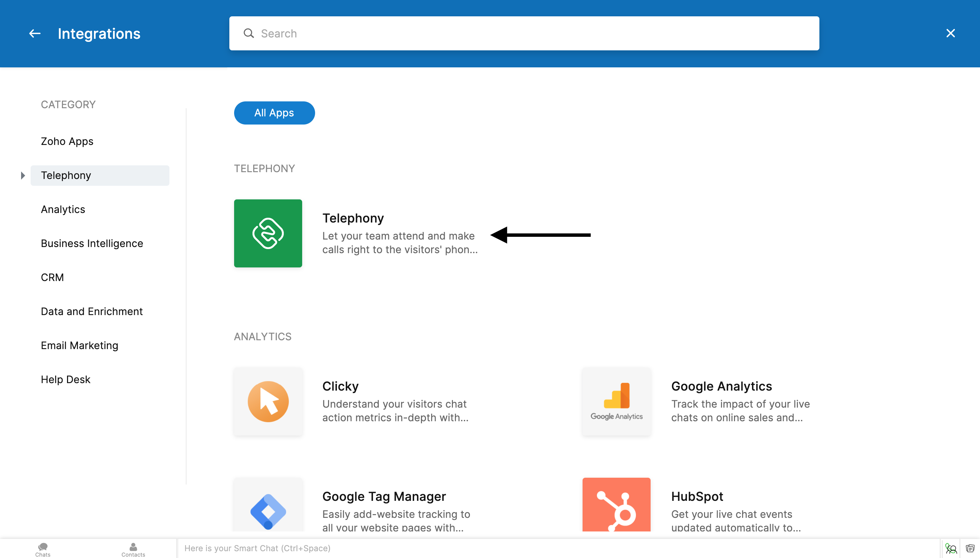Open the Clicky orange cursor icon

268,401
